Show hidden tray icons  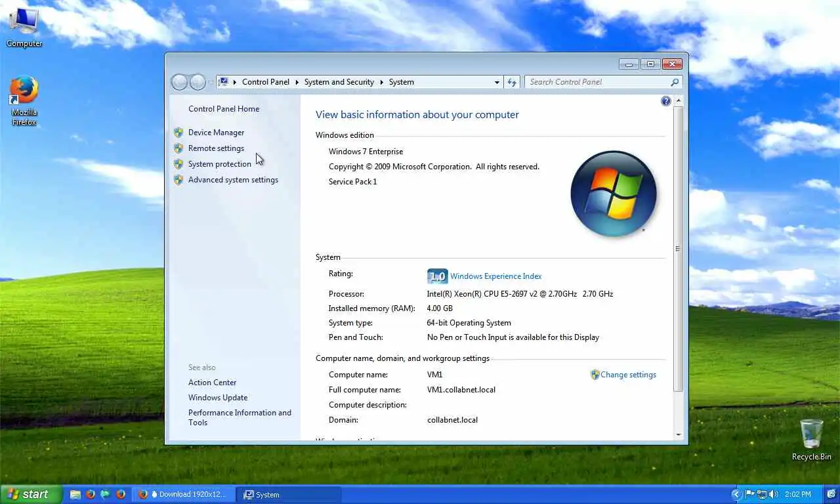(736, 494)
